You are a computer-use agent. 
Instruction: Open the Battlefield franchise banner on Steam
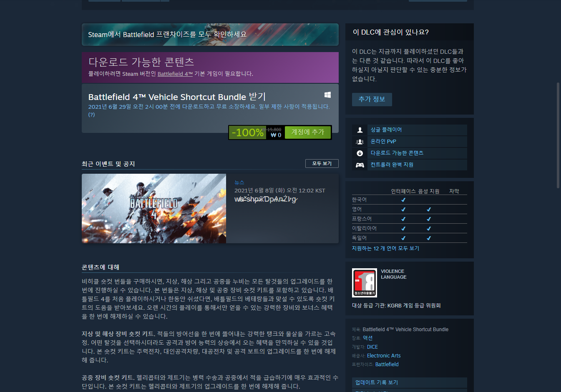click(210, 35)
